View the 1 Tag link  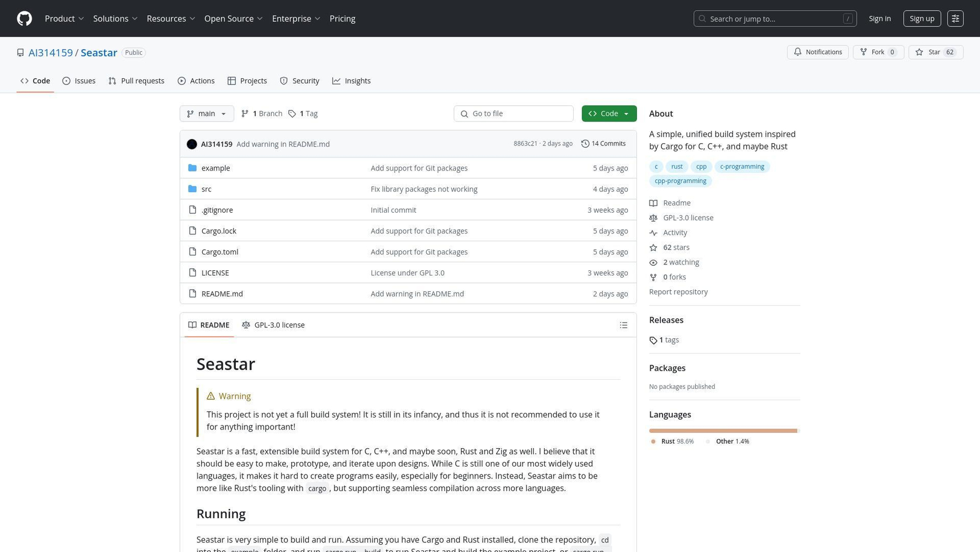pyautogui.click(x=303, y=113)
